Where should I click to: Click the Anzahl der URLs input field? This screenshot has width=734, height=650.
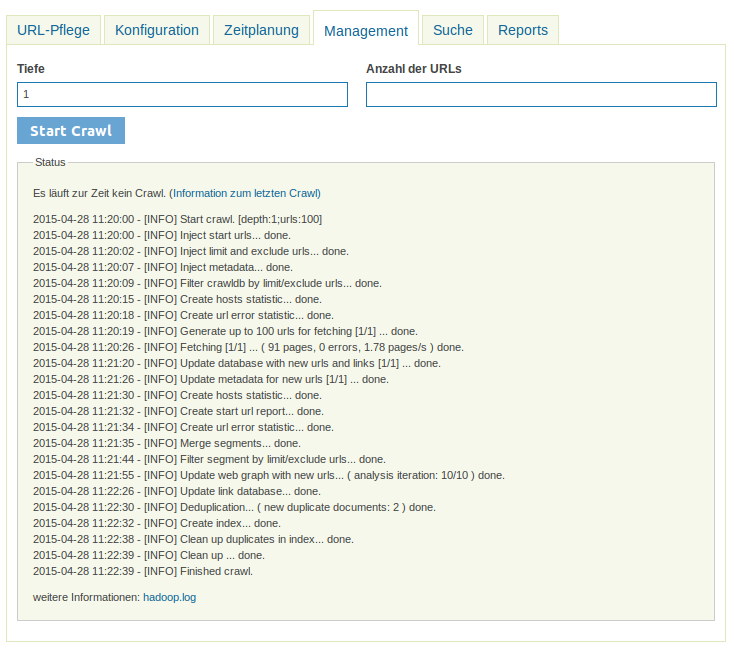coord(541,94)
